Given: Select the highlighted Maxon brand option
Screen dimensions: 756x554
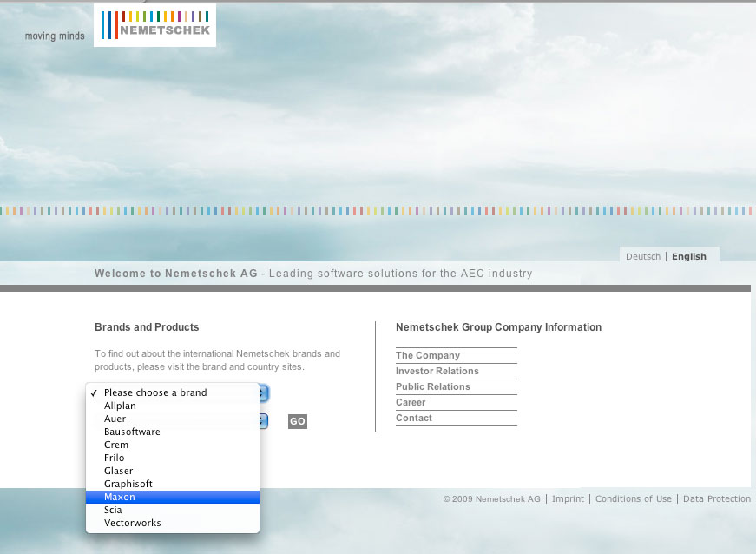Looking at the screenshot, I should tap(173, 497).
